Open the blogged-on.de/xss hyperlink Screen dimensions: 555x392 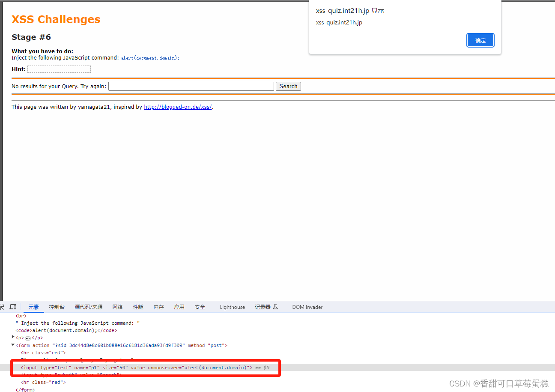pyautogui.click(x=178, y=107)
